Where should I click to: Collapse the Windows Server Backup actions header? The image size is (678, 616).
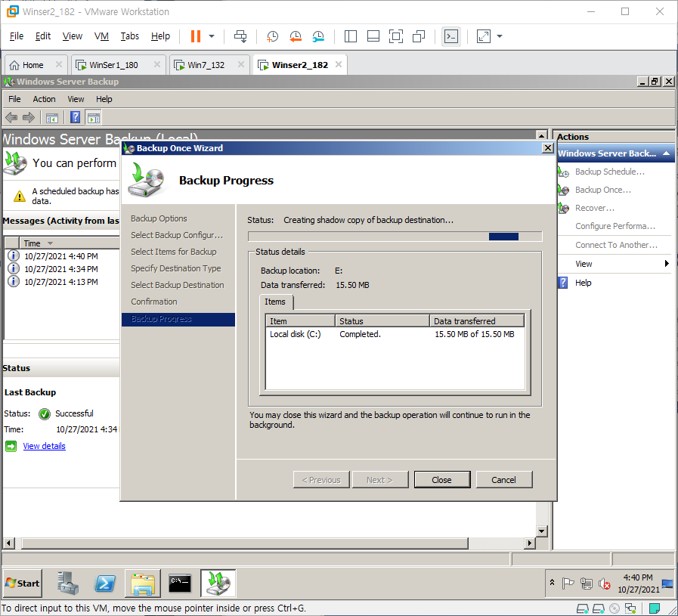click(667, 153)
